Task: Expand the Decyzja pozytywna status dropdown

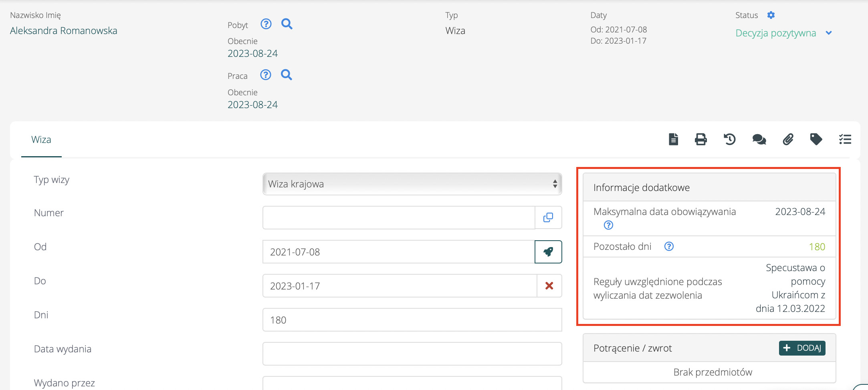Action: 829,33
